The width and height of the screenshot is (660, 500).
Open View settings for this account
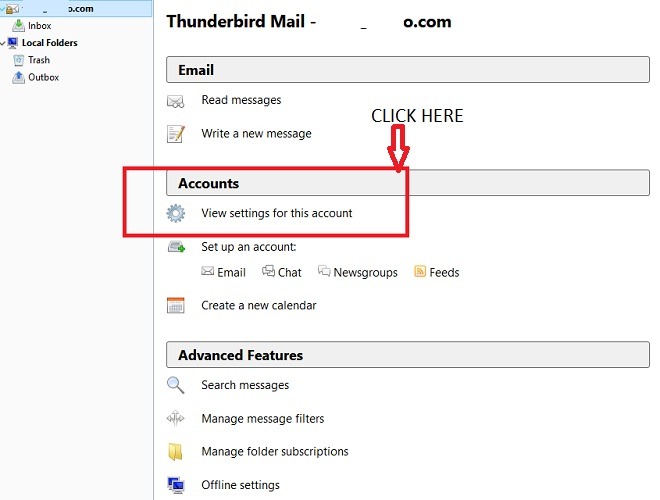277,213
